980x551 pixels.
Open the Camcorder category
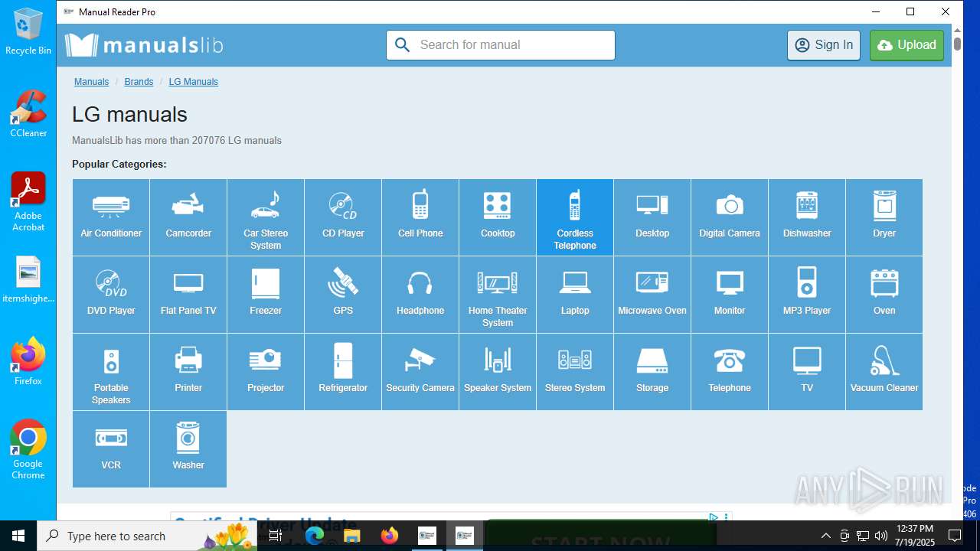point(188,217)
